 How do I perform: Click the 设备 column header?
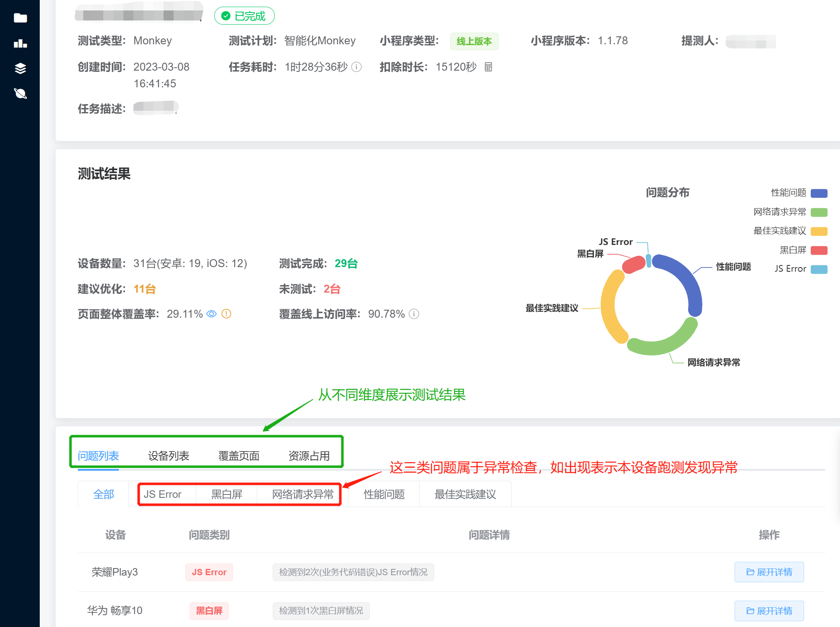click(115, 535)
